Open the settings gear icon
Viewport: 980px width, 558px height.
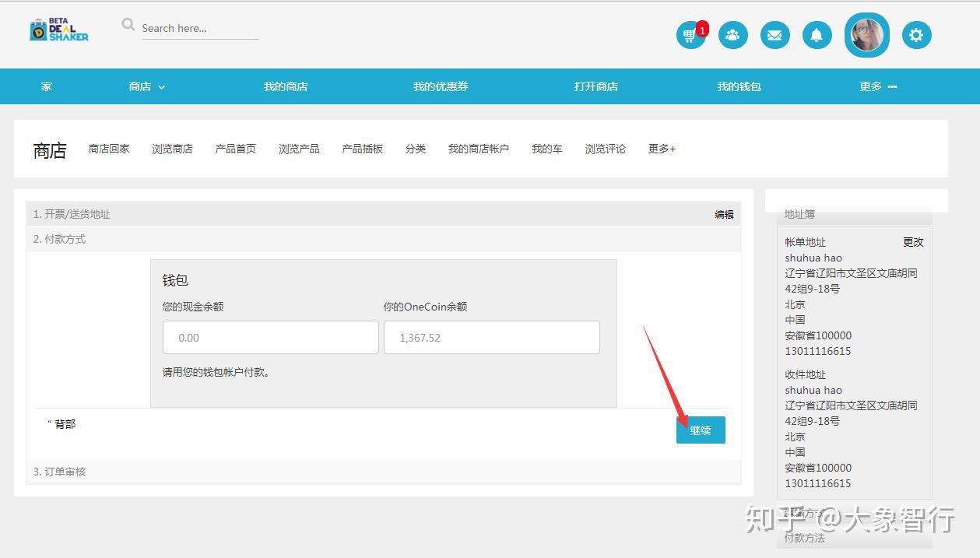[x=916, y=35]
